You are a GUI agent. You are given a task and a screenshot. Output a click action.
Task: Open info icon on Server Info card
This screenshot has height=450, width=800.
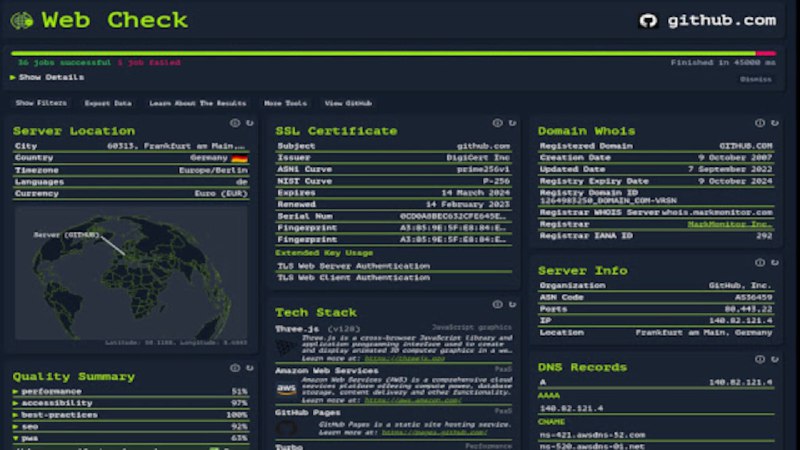[x=760, y=262]
